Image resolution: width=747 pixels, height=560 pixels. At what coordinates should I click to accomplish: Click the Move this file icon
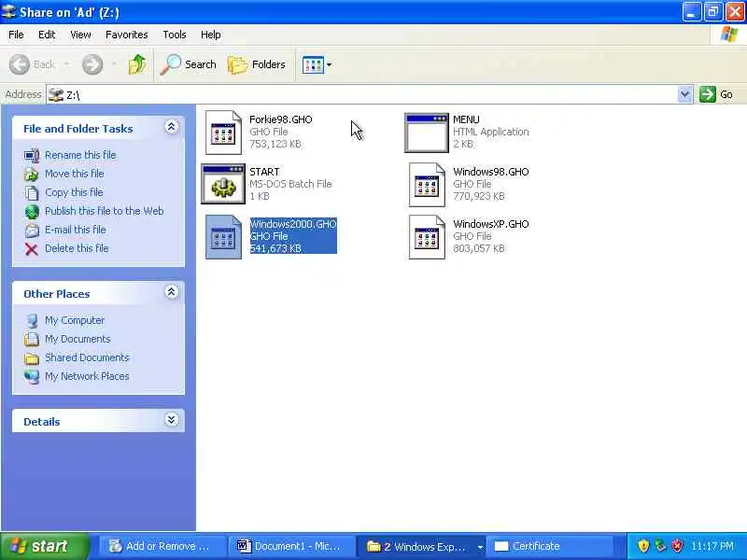pyautogui.click(x=32, y=175)
